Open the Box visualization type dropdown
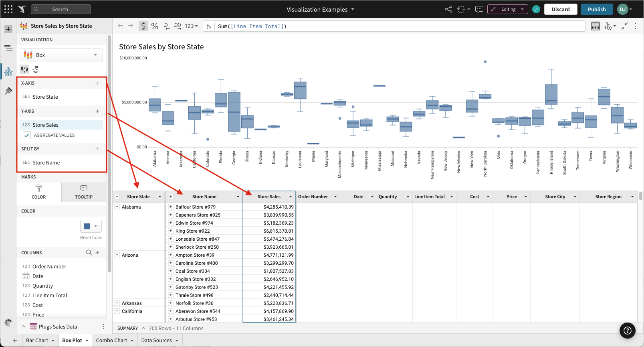644x347 pixels. [61, 55]
